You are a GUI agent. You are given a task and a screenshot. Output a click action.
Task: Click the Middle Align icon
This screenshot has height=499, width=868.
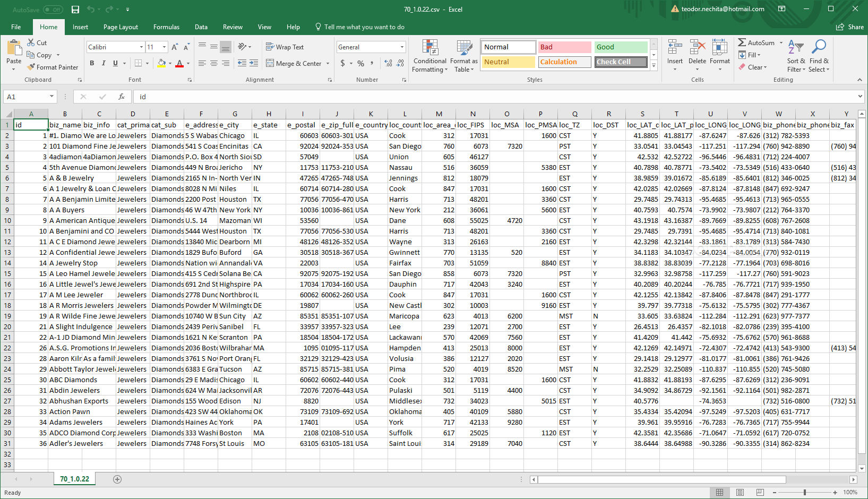pyautogui.click(x=214, y=47)
